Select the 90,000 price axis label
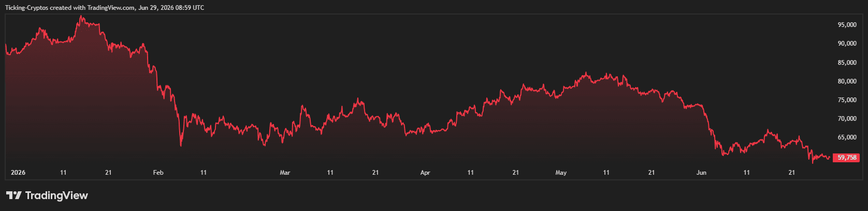Screen dimensions: 868x211 (847, 44)
